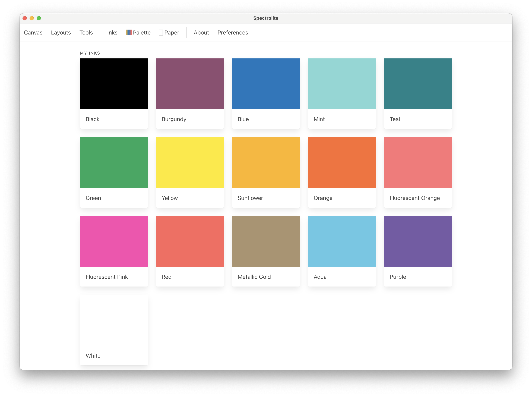The width and height of the screenshot is (532, 396).
Task: Open the About page
Action: click(x=201, y=33)
